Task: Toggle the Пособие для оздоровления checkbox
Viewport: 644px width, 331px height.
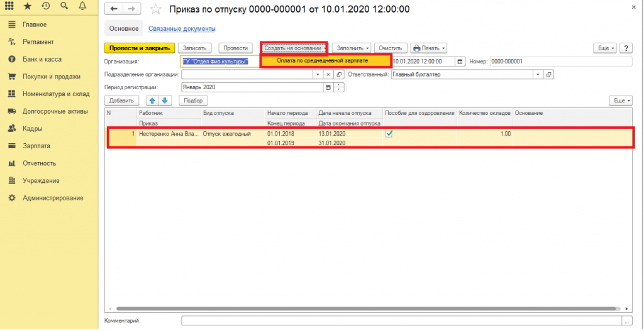Action: 389,134
